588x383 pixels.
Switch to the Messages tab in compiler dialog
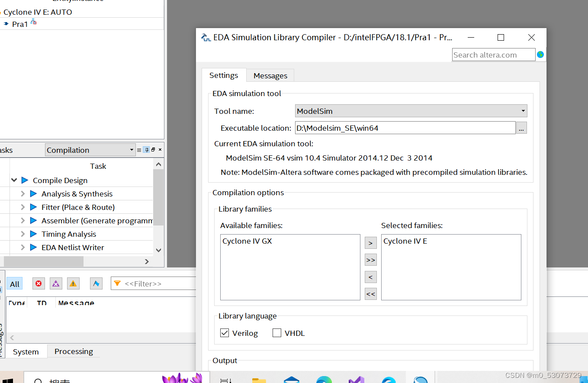tap(270, 76)
